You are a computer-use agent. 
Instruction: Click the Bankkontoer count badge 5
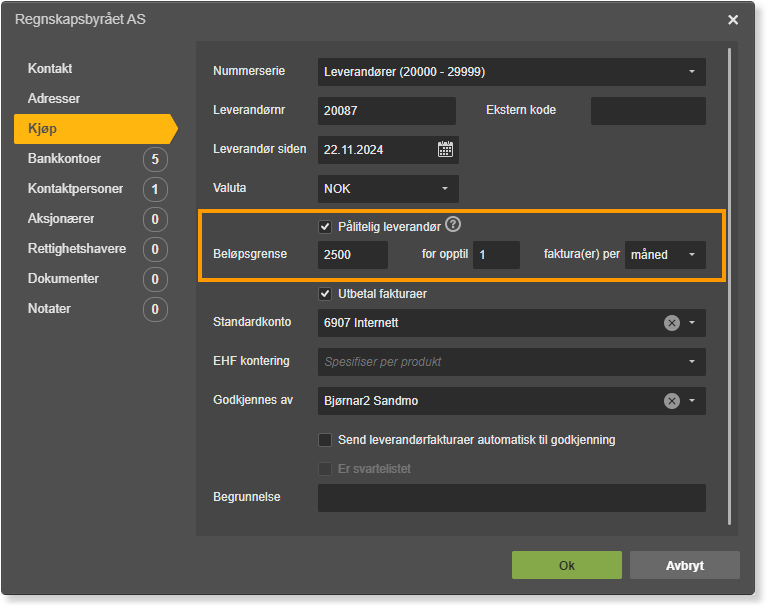[x=155, y=159]
